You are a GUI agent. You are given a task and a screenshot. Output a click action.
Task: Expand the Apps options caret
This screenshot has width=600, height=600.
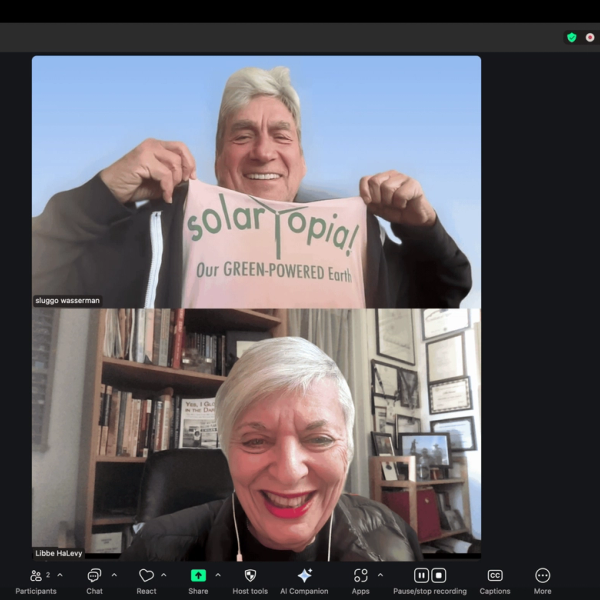[380, 575]
